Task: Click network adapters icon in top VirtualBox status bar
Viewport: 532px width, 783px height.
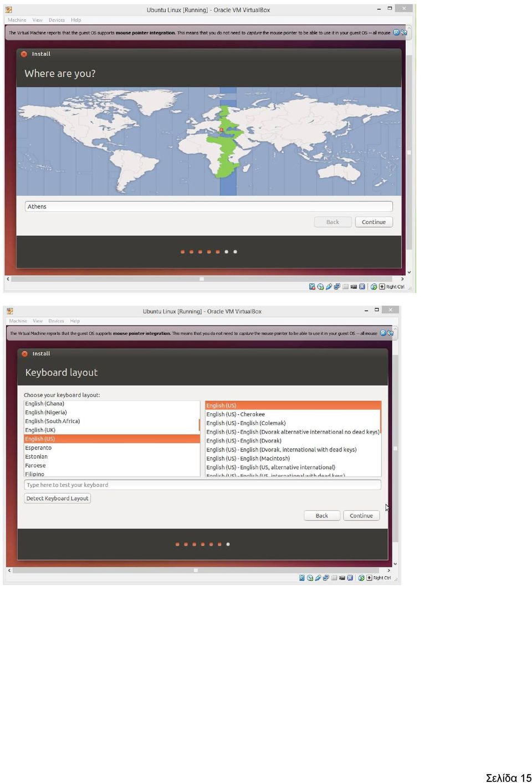Action: (337, 287)
